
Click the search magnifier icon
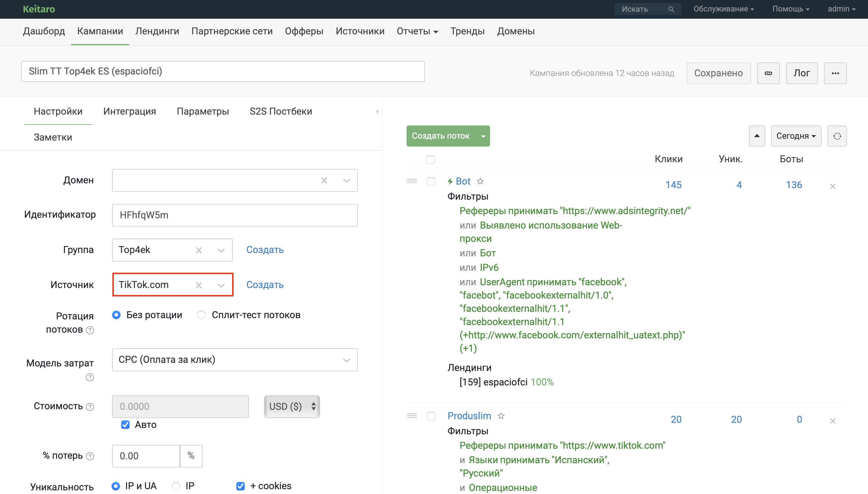coord(671,9)
